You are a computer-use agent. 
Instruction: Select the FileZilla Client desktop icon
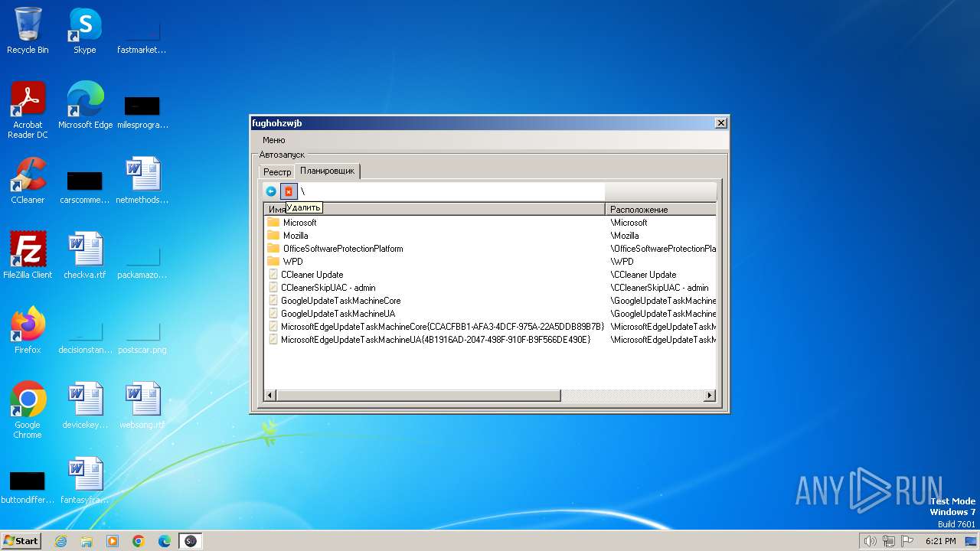pos(28,256)
